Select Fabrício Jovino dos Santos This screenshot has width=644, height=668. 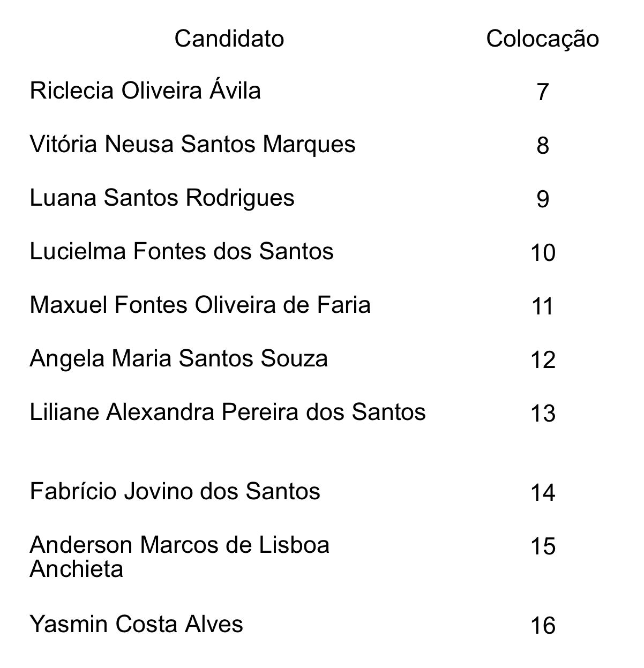[x=175, y=491]
